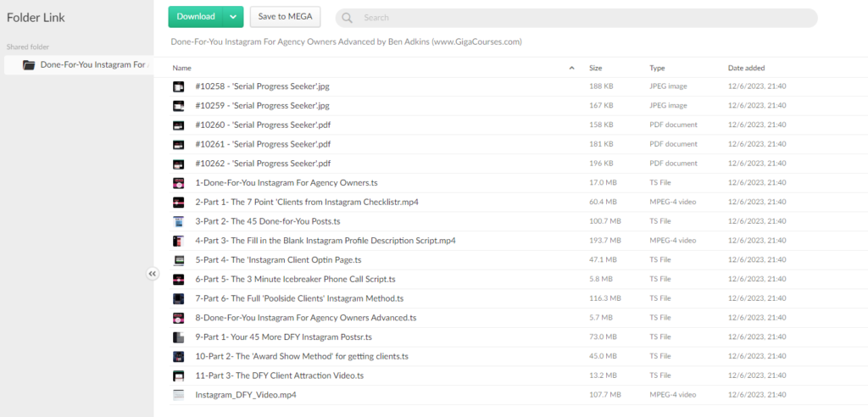868x417 pixels.
Task: Select file name #10258 - 'Serial Progress Seeker'.jpg
Action: coord(263,86)
